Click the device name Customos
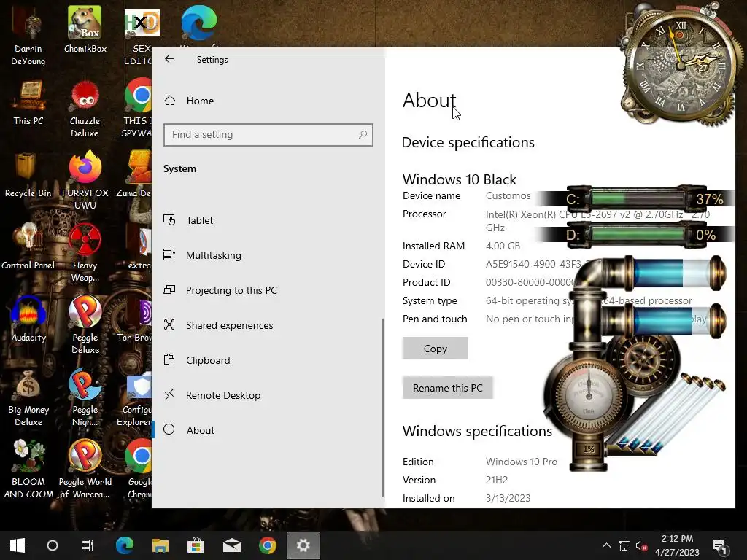Viewport: 747px width, 560px height. 508,195
